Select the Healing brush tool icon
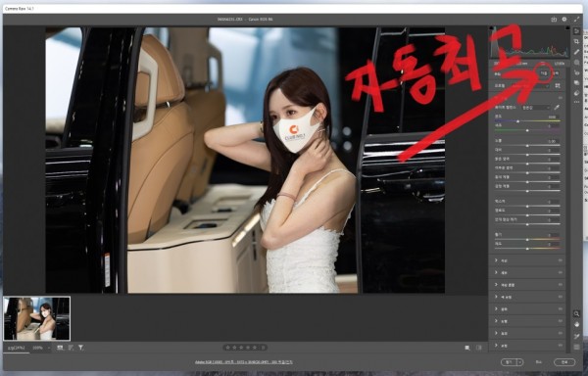This screenshot has width=588, height=376. pyautogui.click(x=577, y=52)
